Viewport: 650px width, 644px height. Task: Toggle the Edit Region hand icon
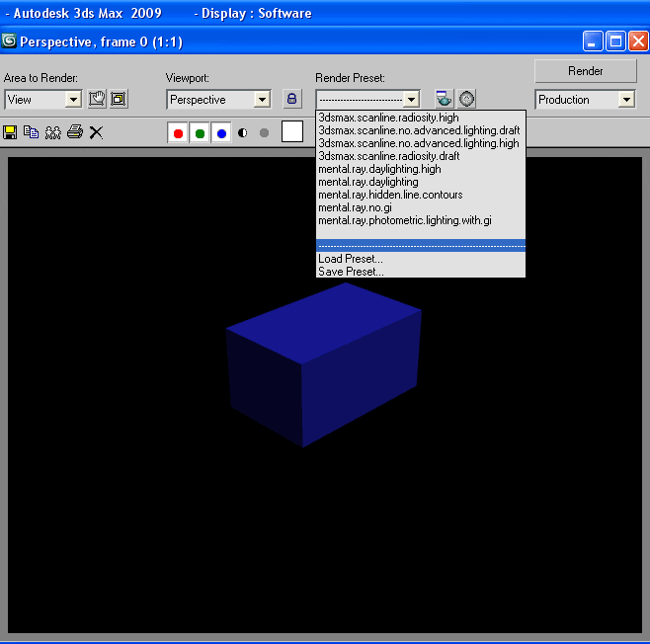pos(97,99)
